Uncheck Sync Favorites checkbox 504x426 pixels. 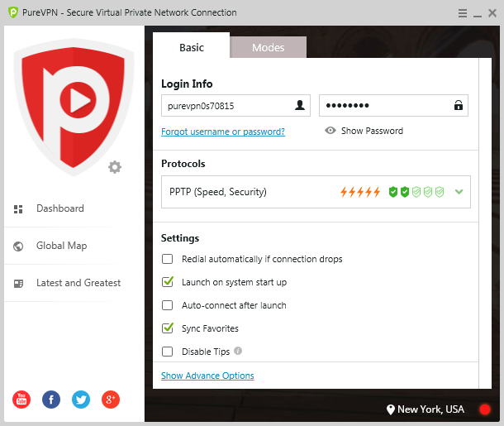(168, 328)
